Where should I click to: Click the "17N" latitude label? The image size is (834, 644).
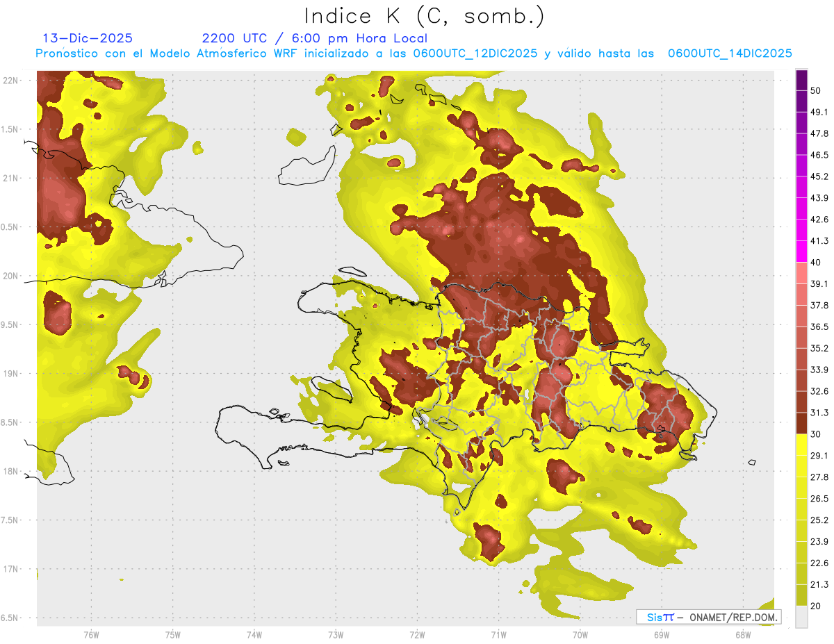(x=11, y=569)
